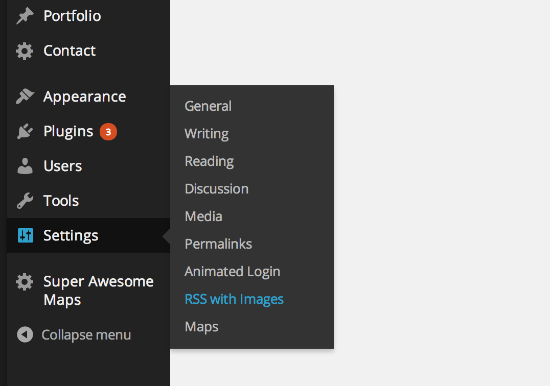Click the Plugins plug icon
Viewport: 550px width, 386px height.
click(x=25, y=131)
